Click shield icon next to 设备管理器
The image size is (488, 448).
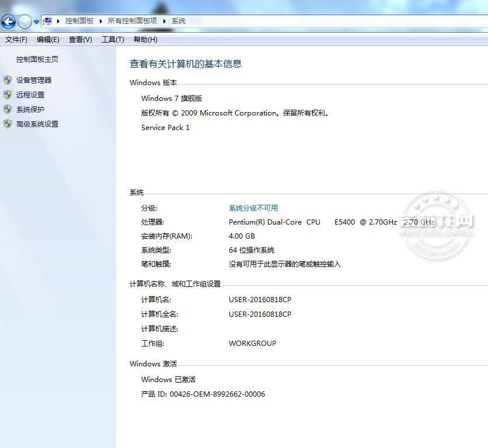click(8, 80)
